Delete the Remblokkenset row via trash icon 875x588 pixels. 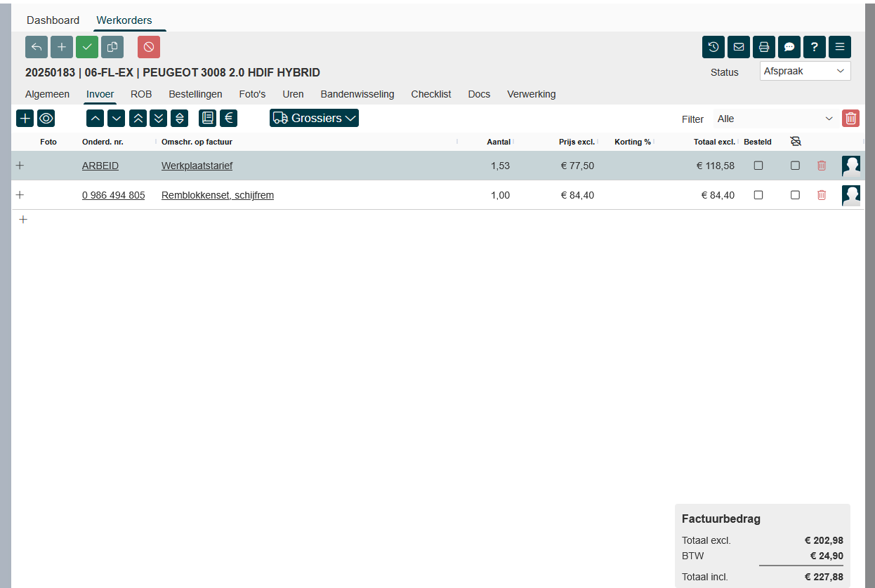[x=822, y=195]
